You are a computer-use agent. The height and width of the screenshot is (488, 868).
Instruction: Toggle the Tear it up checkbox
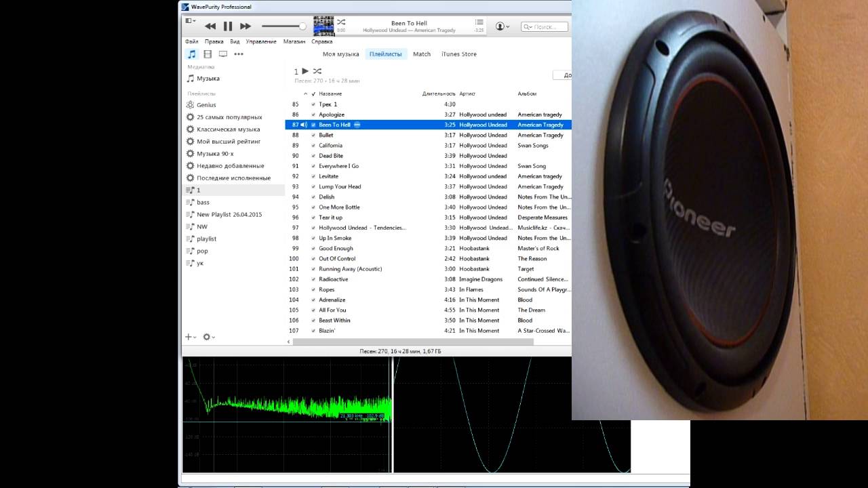click(x=313, y=218)
